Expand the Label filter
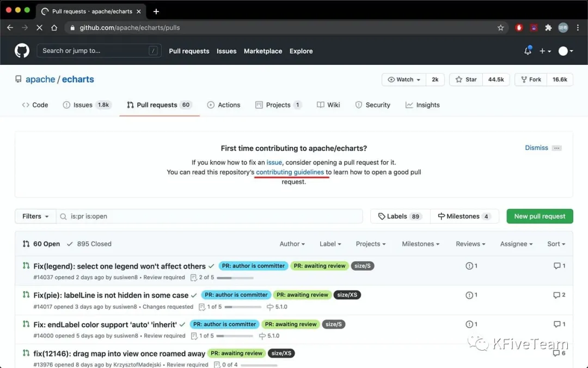 coord(330,244)
